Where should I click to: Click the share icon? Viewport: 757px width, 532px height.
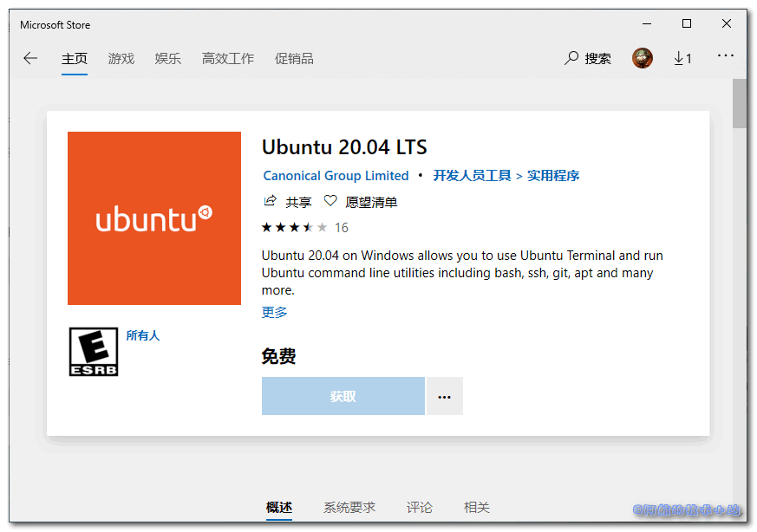(270, 201)
